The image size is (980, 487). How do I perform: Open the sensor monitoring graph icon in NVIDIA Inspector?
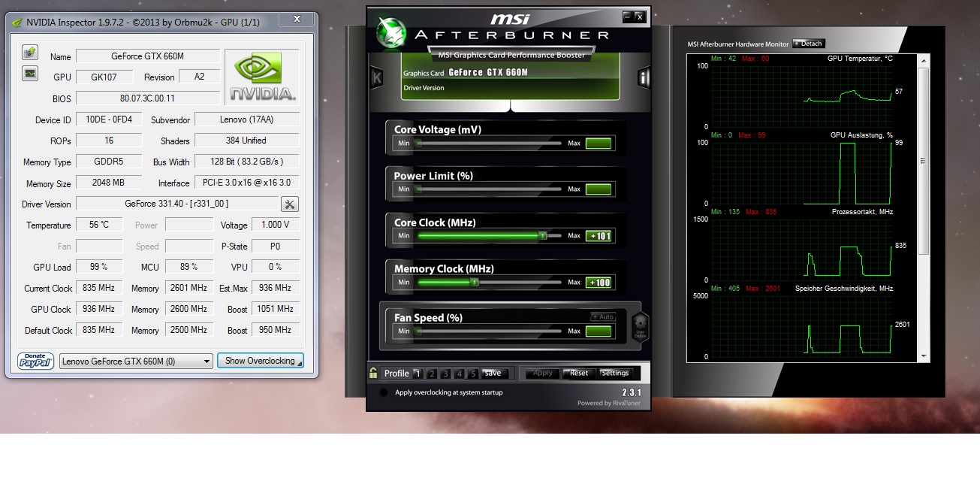(29, 73)
